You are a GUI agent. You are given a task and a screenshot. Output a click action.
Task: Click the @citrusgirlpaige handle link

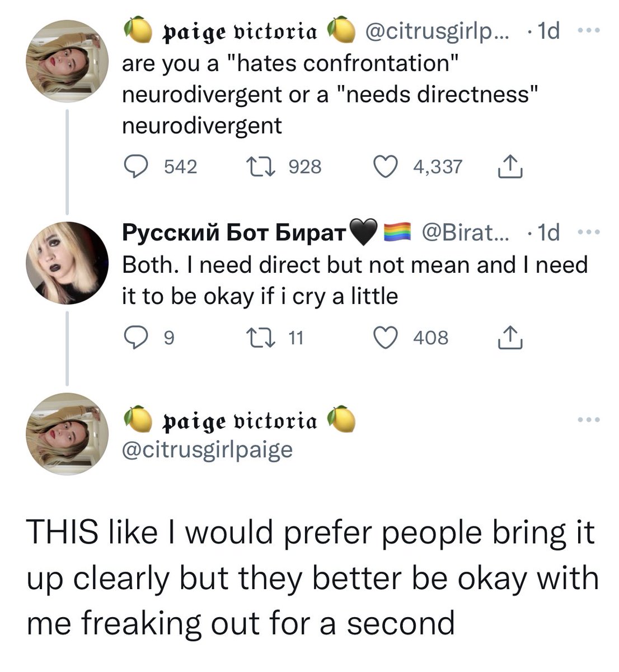207,450
